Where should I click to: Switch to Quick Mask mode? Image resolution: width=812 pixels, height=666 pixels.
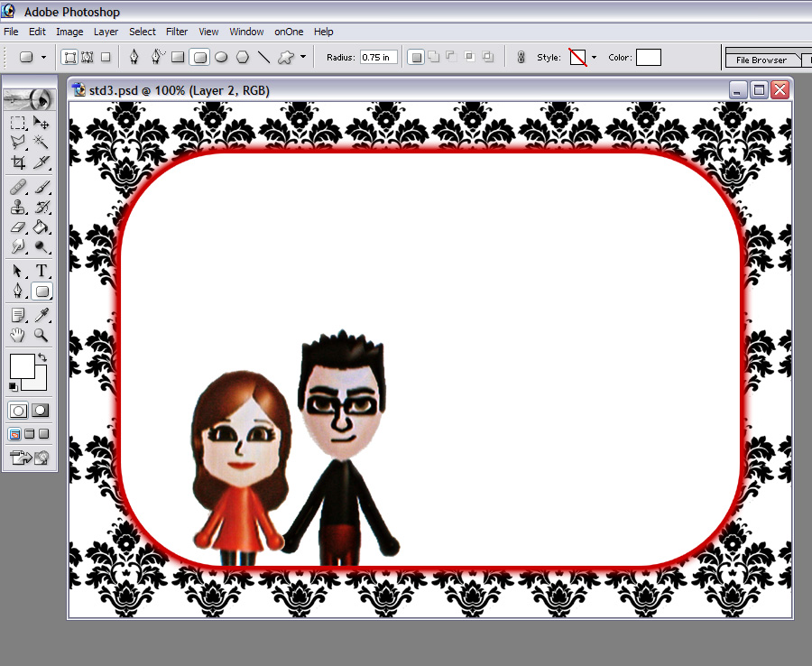pos(41,411)
